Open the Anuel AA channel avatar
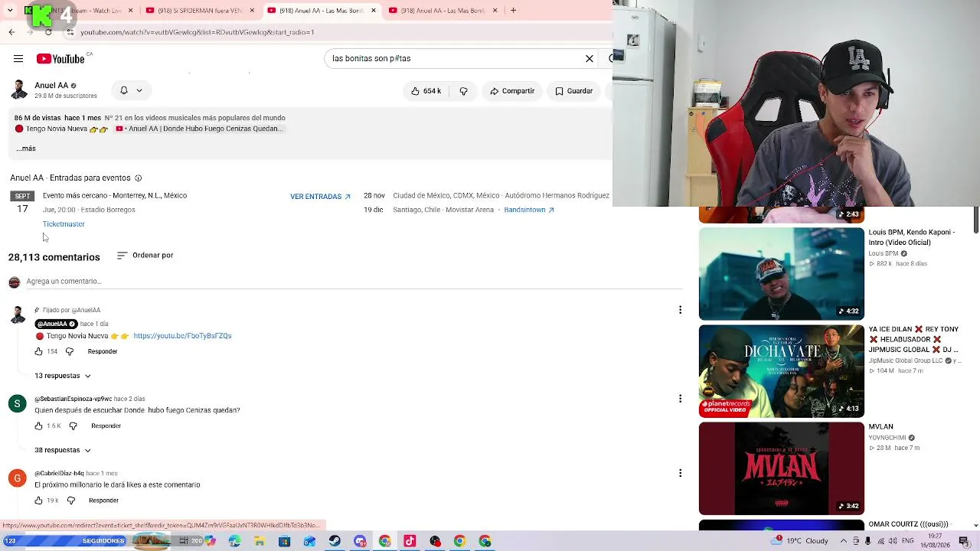The height and width of the screenshot is (551, 980). 19,90
